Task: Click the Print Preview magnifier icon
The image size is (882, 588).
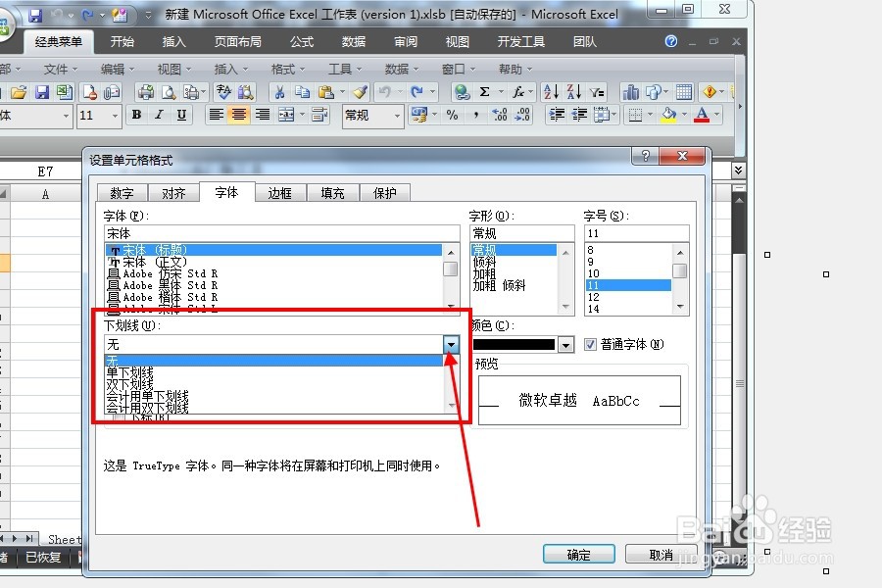Action: [x=169, y=92]
